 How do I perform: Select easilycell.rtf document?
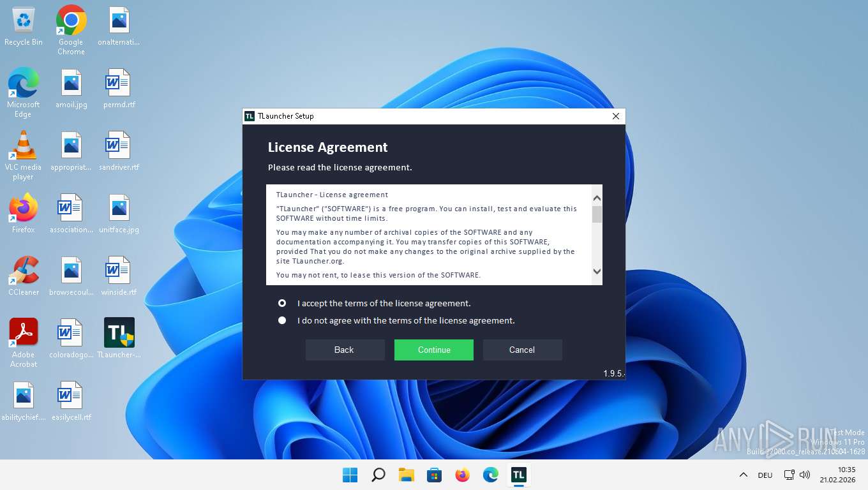pos(71,402)
